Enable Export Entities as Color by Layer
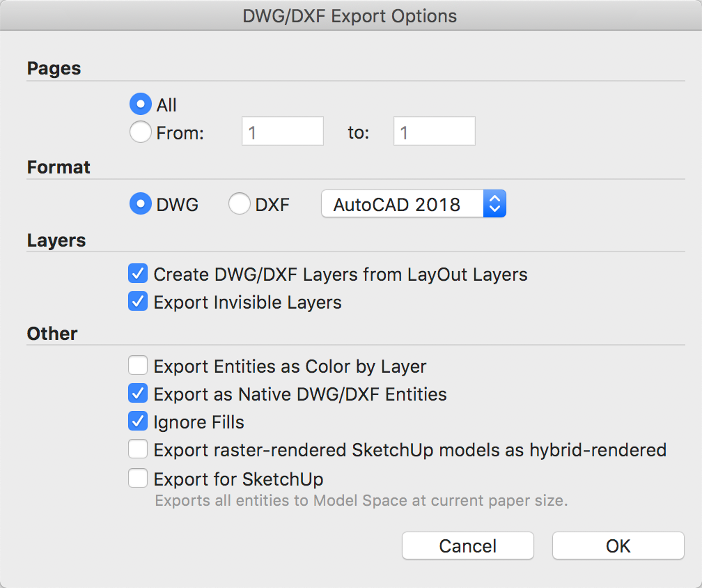Screen dimensions: 702x588 point(138,366)
